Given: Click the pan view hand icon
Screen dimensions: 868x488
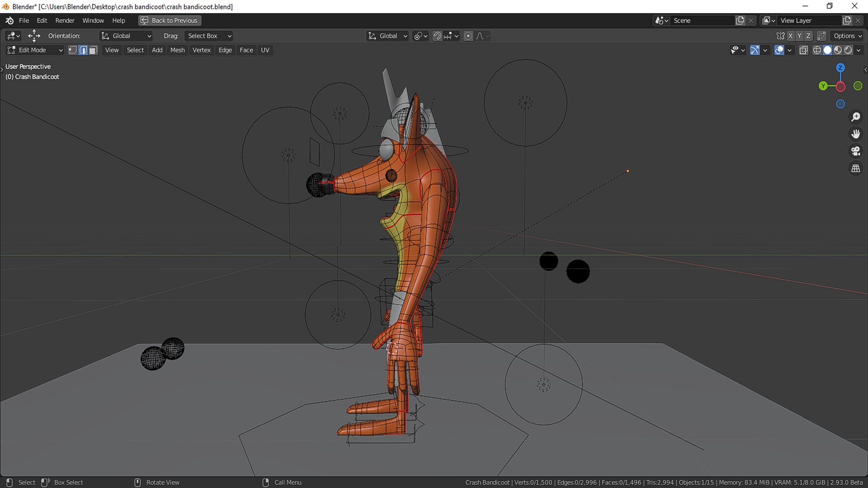Looking at the screenshot, I should point(856,134).
